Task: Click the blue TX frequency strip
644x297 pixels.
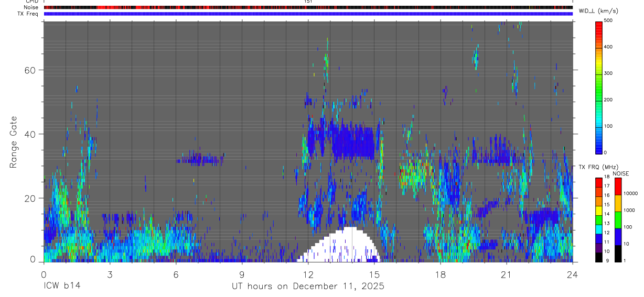Action: pos(308,14)
